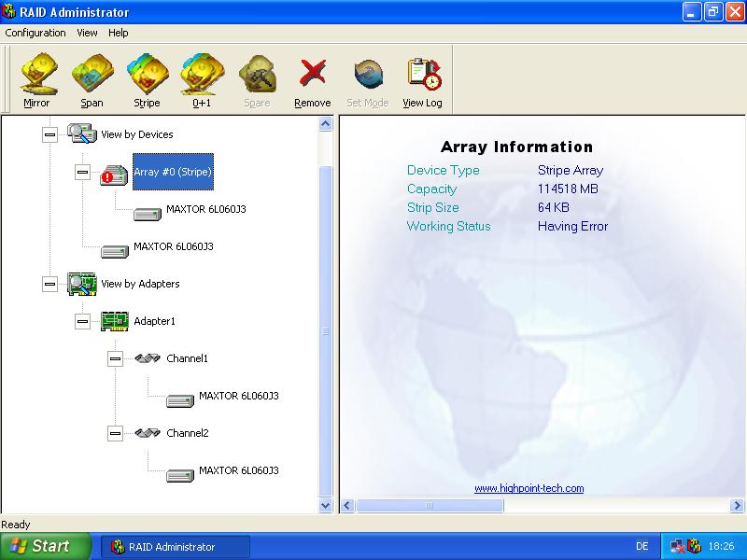747x560 pixels.
Task: Click drive icon under Channel1
Action: [180, 401]
